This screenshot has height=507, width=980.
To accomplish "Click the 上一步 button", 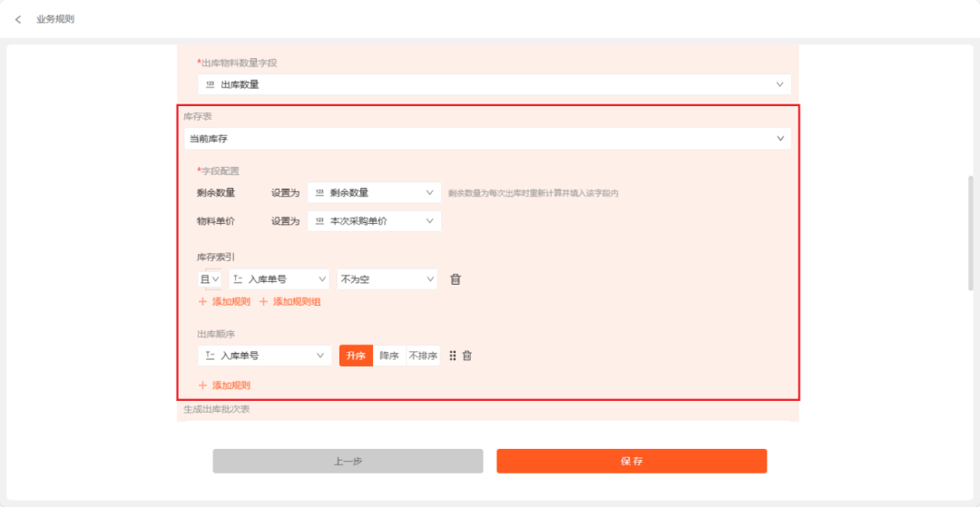I will coord(348,462).
